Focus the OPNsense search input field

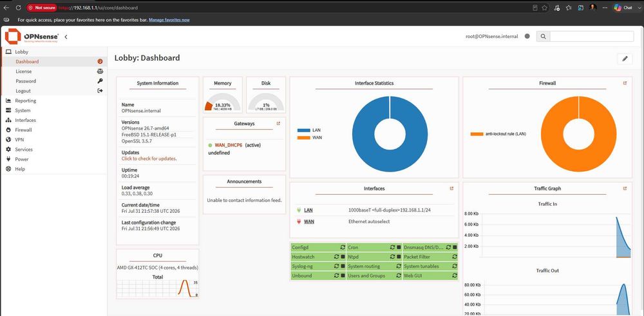(591, 36)
